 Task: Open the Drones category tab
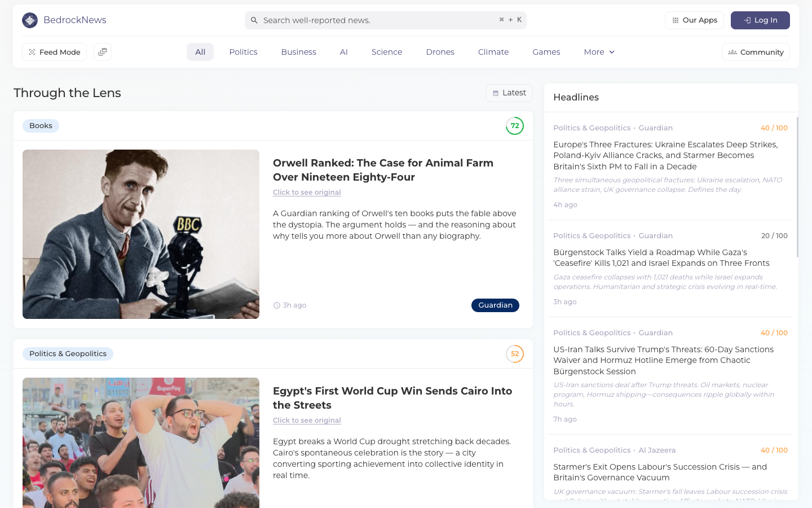440,52
